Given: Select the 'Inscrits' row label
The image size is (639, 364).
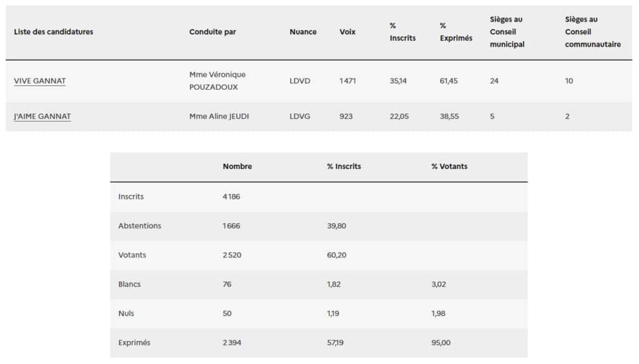Looking at the screenshot, I should [131, 196].
